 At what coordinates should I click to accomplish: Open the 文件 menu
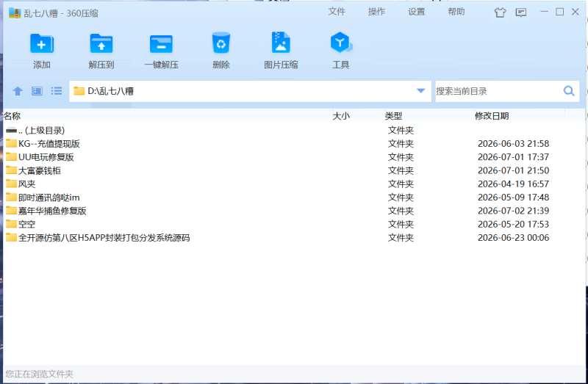point(337,12)
